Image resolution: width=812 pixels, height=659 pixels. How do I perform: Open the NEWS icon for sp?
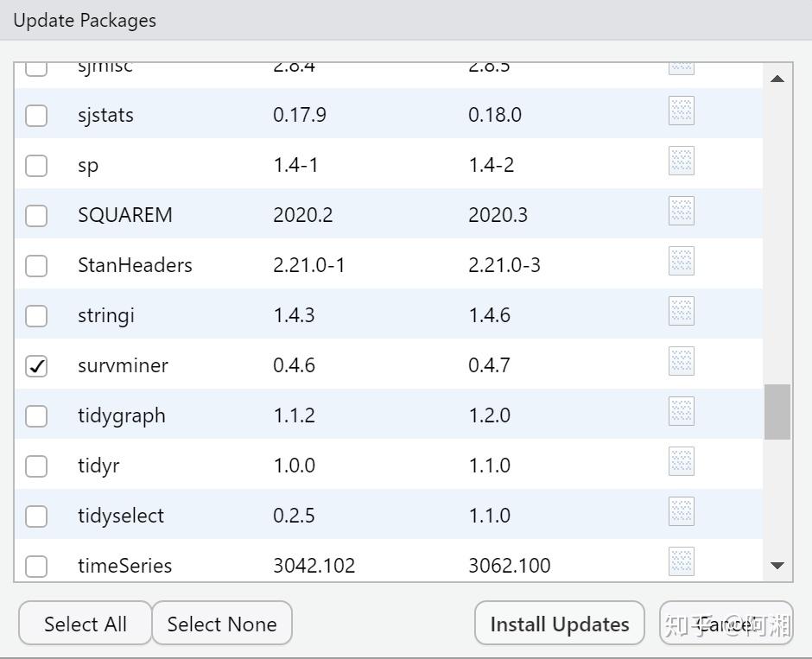pos(681,162)
